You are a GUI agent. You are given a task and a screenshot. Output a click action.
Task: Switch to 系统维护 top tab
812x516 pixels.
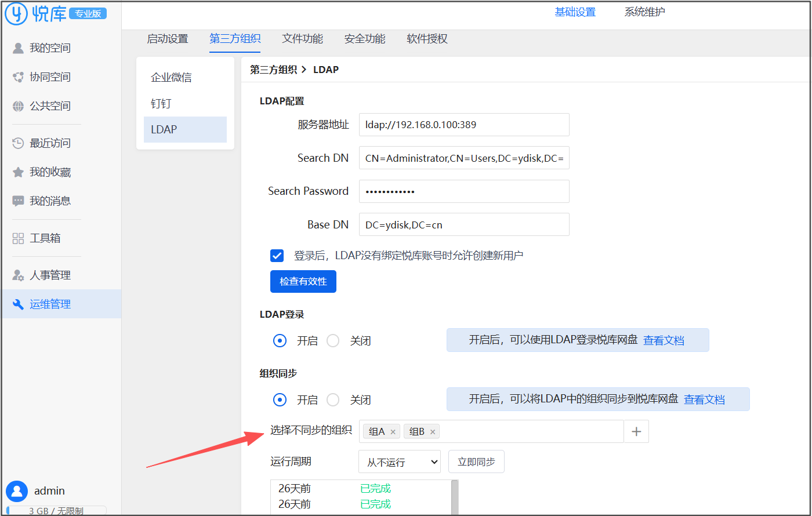pyautogui.click(x=644, y=12)
